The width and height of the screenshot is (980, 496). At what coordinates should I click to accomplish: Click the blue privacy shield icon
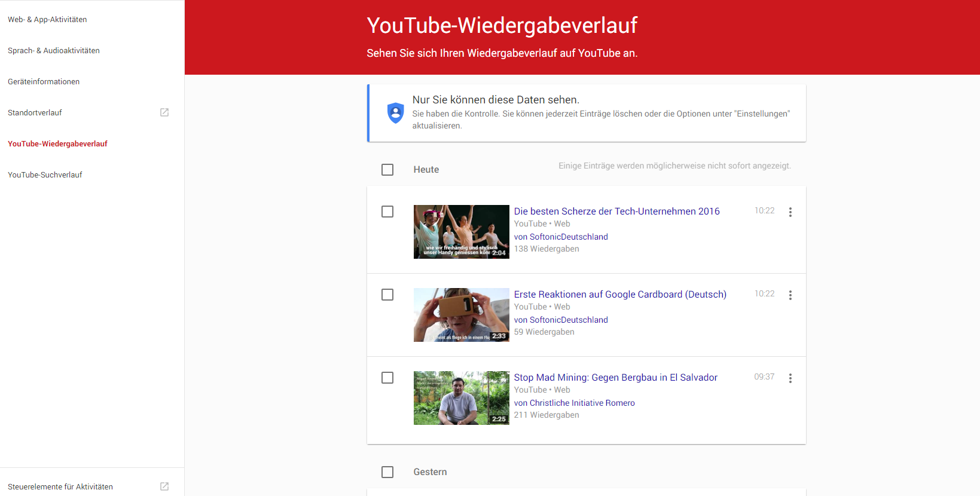click(395, 113)
